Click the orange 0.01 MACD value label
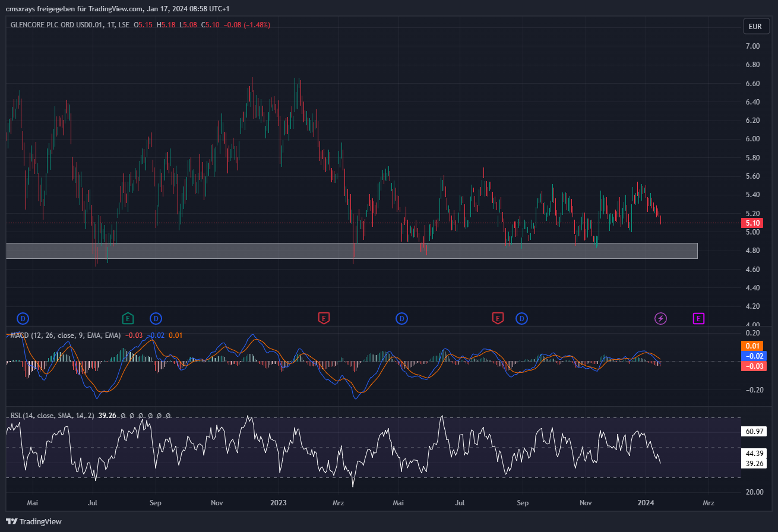This screenshot has height=532, width=778. 752,346
